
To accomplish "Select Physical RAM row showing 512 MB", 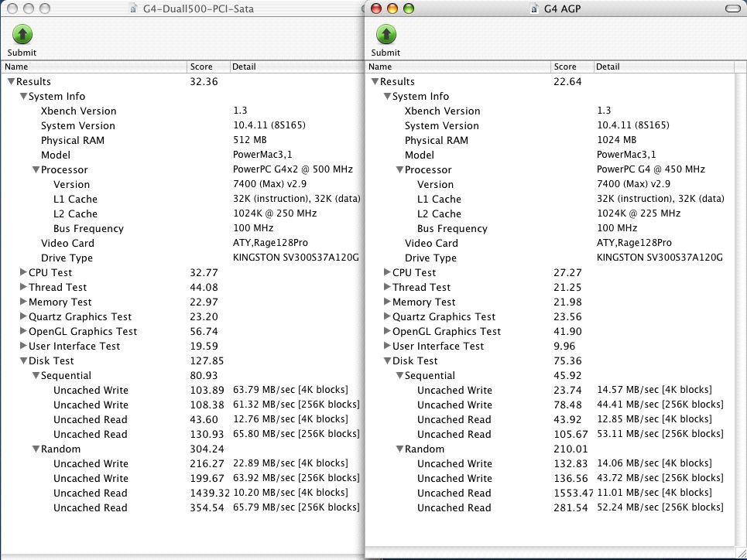I will pos(183,141).
